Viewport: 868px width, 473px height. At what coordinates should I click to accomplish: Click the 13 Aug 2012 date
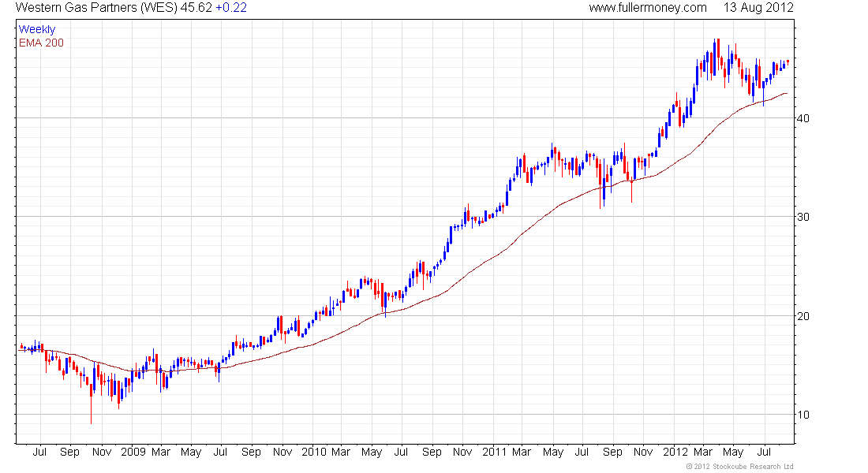(758, 8)
